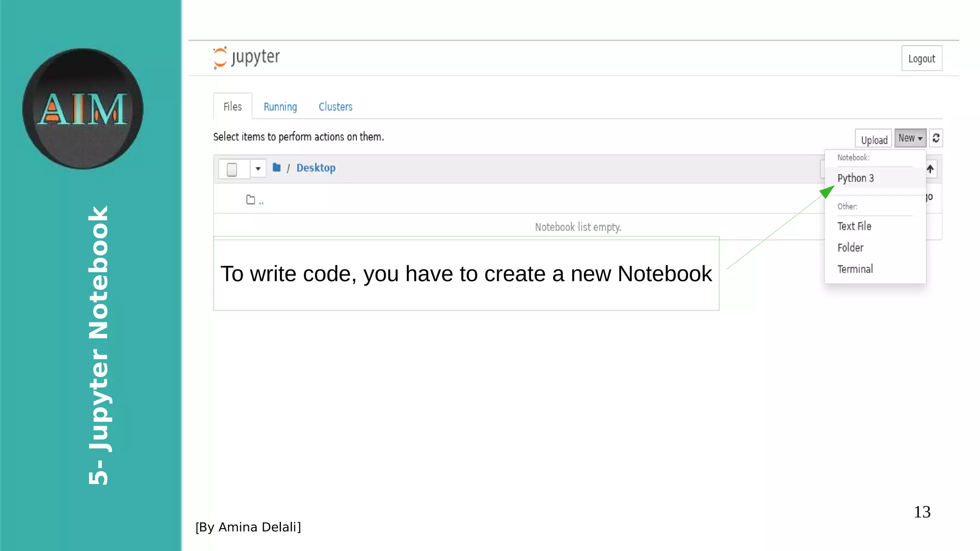980x551 pixels.
Task: Click the root folder icon in breadcrumb
Action: (277, 167)
